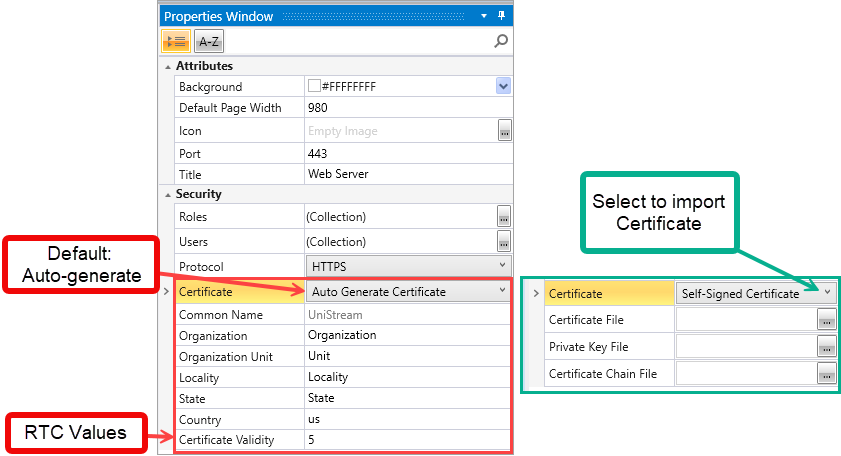841x456 pixels.
Task: Sort properties alphabetically with A-Z button
Action: (x=208, y=41)
